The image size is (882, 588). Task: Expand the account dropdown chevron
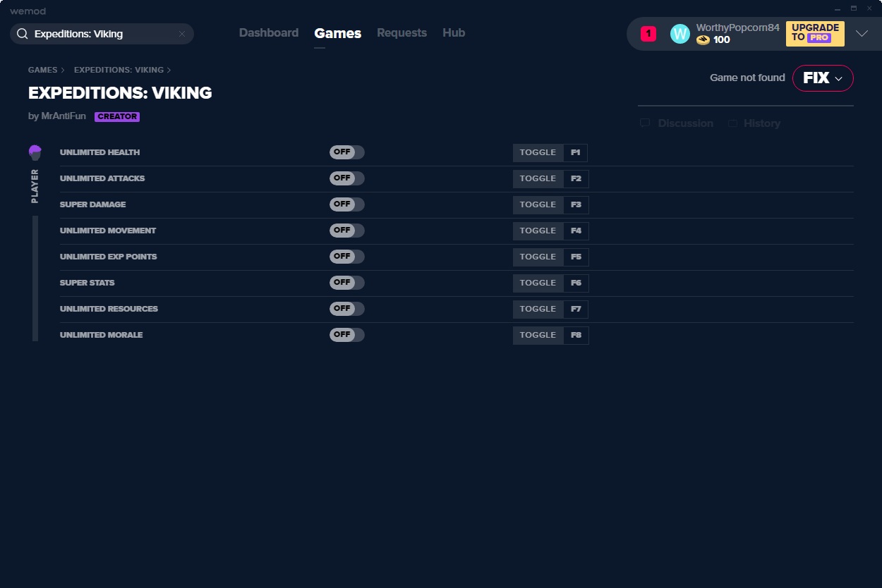(x=862, y=34)
